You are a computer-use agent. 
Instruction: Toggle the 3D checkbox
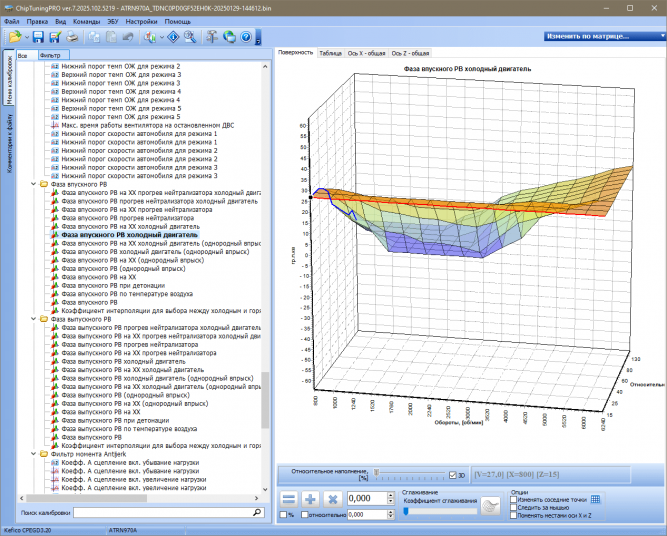[x=453, y=475]
